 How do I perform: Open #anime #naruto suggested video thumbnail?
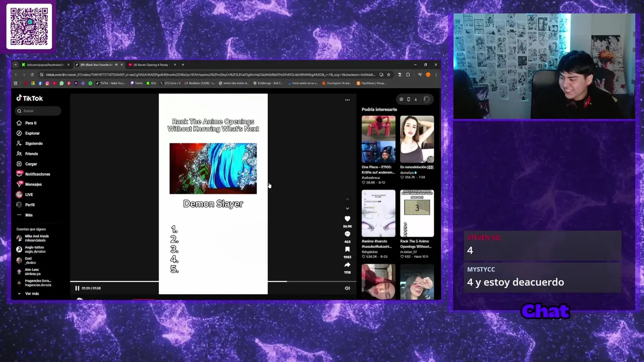[378, 213]
